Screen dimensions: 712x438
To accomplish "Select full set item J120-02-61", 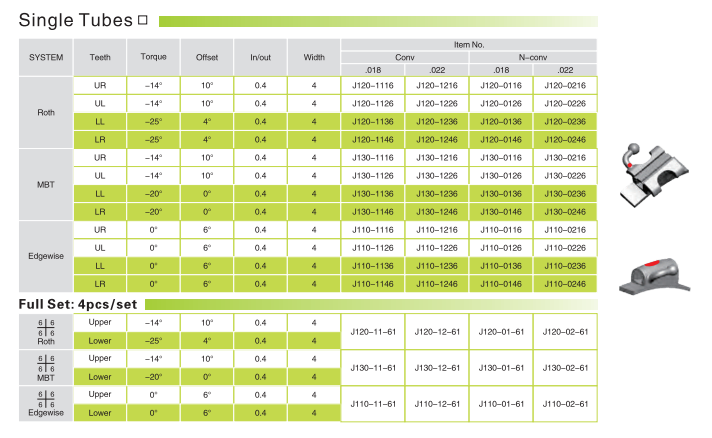I will [565, 332].
